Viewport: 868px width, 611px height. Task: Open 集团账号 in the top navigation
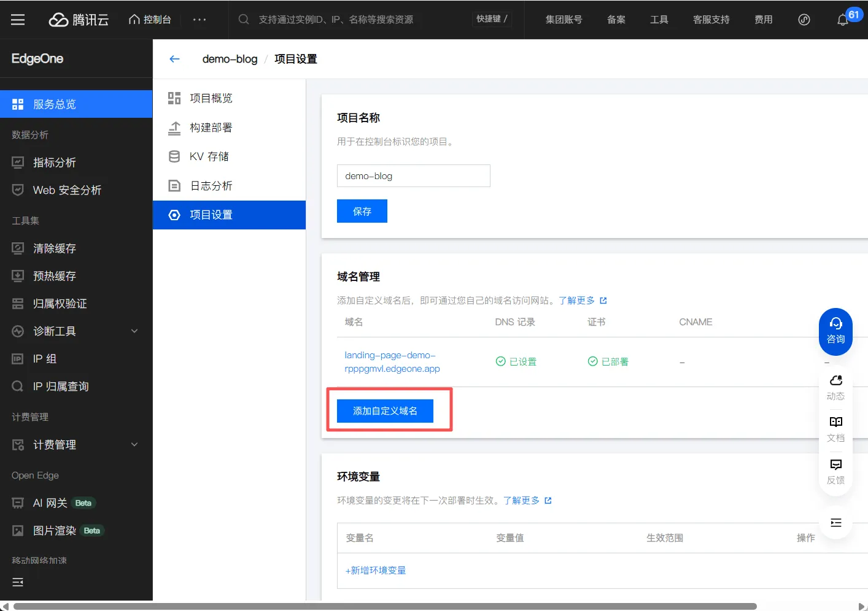[564, 20]
